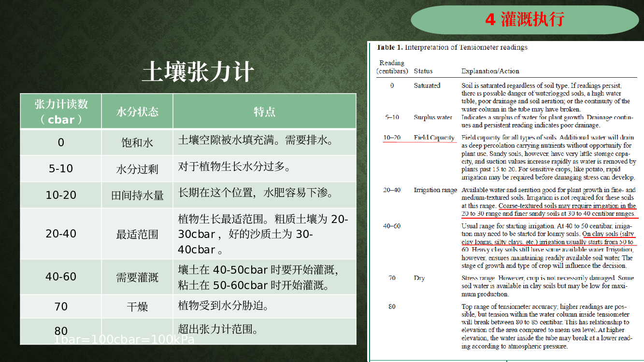Select the "80" reading in the Chinese table
Viewport: 644px width, 362px height.
(61, 331)
